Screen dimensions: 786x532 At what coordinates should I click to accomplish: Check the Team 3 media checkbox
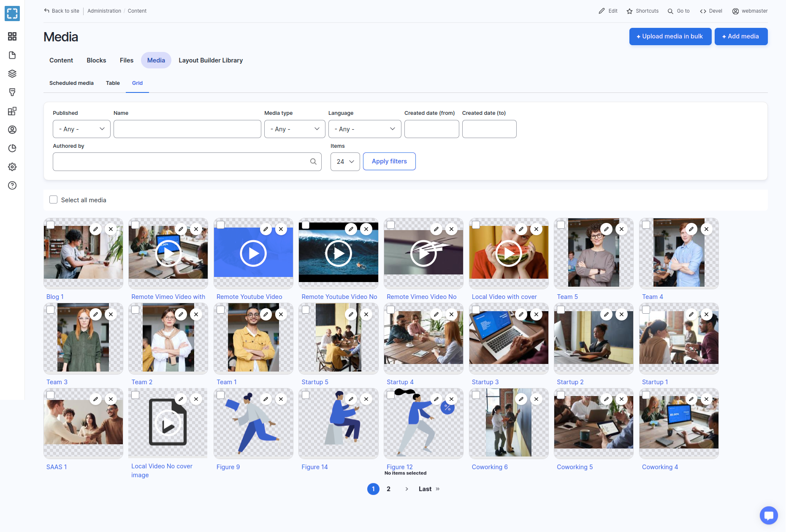click(51, 310)
